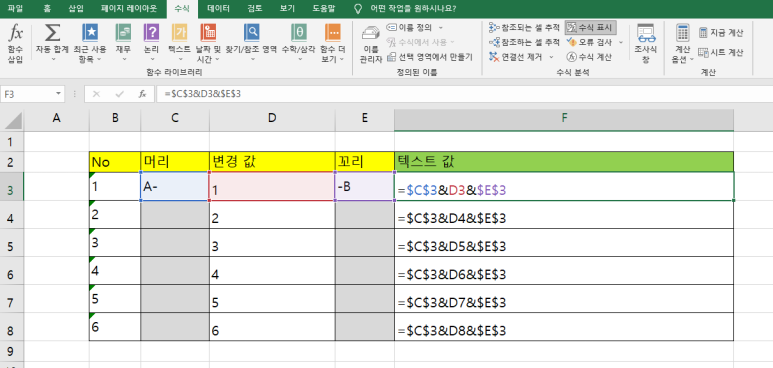
Task: Click 오류 검사 Error Checking
Action: (590, 42)
